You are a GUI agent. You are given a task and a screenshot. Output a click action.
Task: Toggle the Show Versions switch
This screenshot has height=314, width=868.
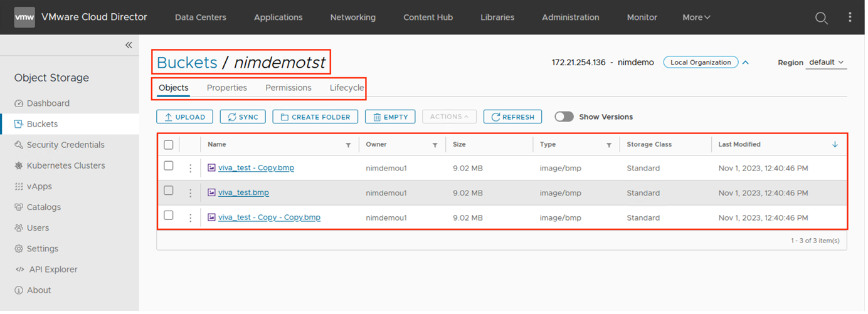564,117
